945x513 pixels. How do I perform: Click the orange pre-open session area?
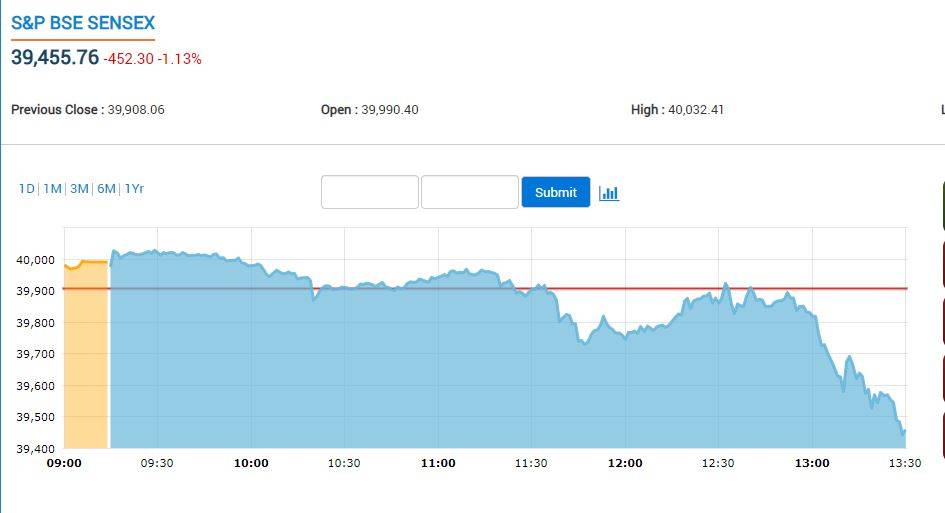tap(86, 360)
